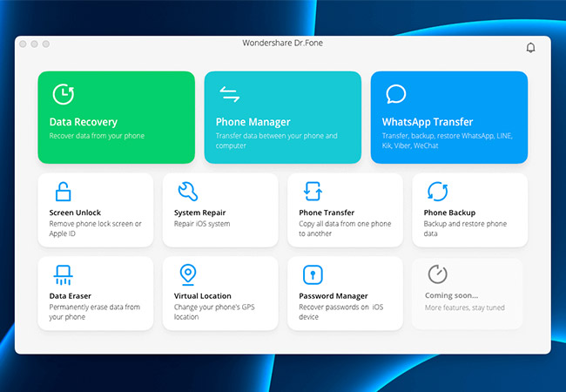Click 'Repair iOS system' description
Image resolution: width=566 pixels, height=392 pixels.
click(202, 224)
